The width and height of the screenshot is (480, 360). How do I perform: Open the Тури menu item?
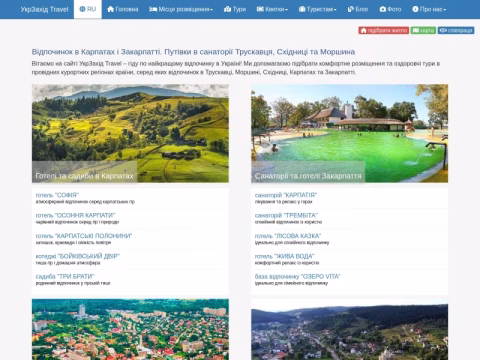tap(235, 9)
